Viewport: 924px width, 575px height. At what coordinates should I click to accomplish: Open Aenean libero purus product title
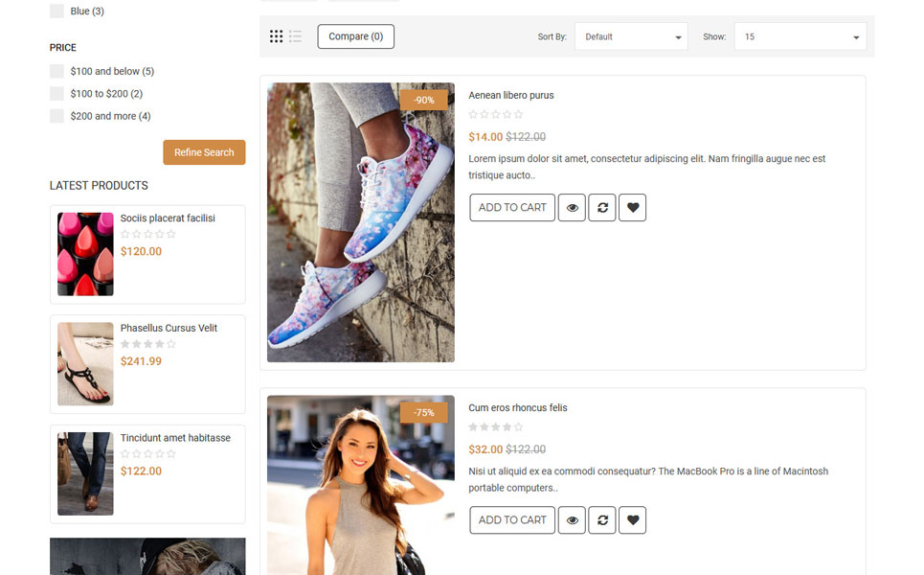pyautogui.click(x=511, y=95)
